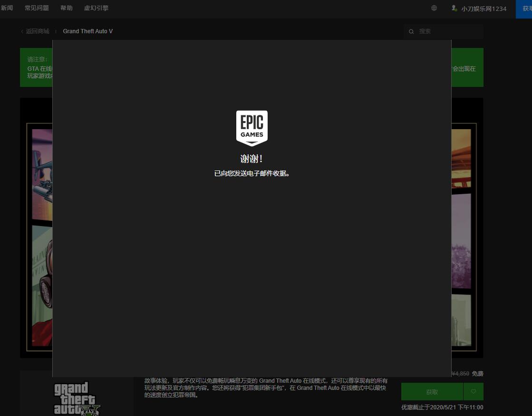The width and height of the screenshot is (532, 416).
Task: Click the magnifying glass search icon
Action: pyautogui.click(x=412, y=31)
